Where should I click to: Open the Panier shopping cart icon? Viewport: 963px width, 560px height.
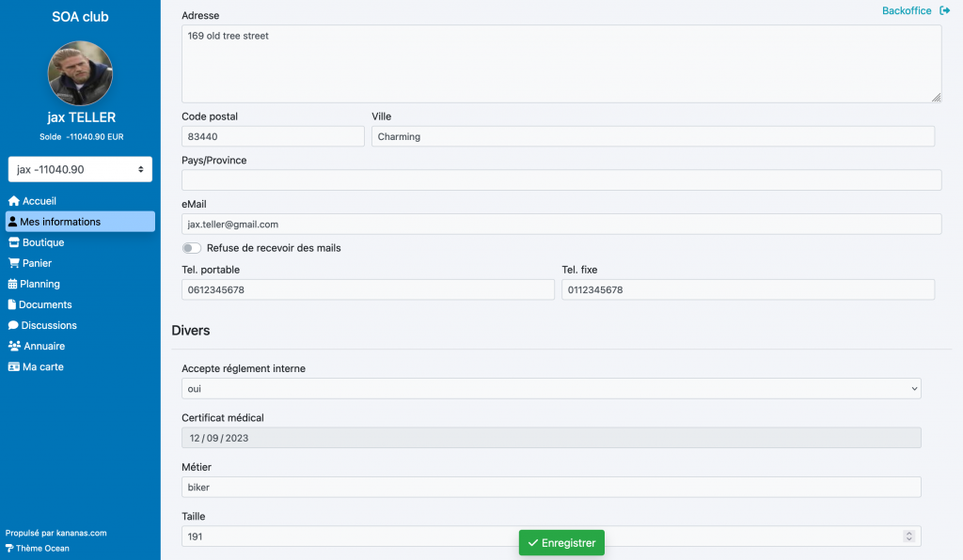13,263
